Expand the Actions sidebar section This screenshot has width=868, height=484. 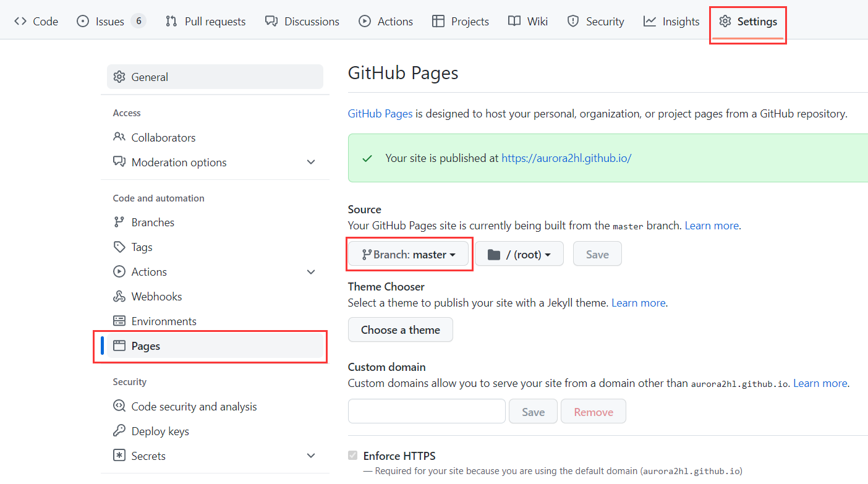311,272
